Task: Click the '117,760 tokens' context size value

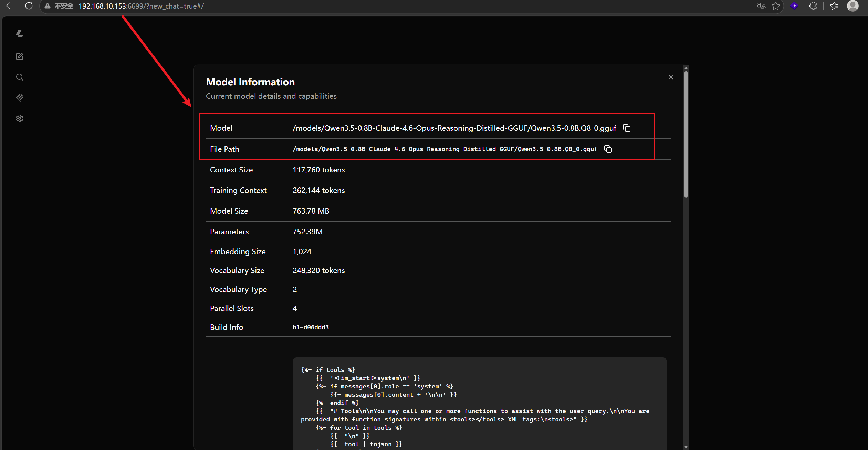Action: pyautogui.click(x=319, y=170)
